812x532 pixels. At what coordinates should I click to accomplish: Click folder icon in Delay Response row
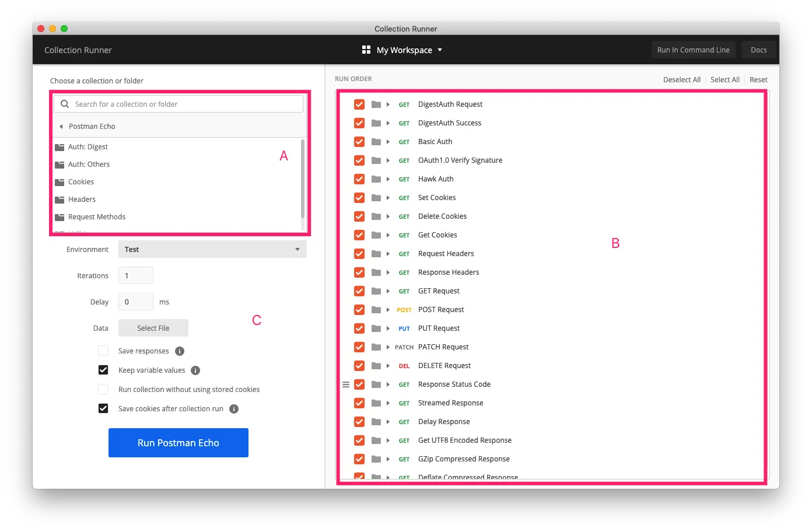click(x=376, y=422)
